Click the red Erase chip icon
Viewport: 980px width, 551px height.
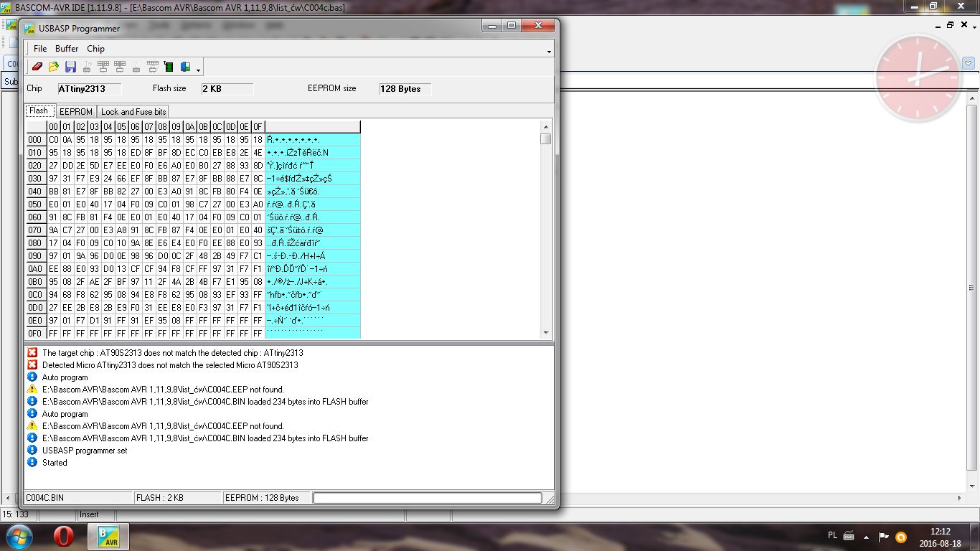(x=37, y=67)
